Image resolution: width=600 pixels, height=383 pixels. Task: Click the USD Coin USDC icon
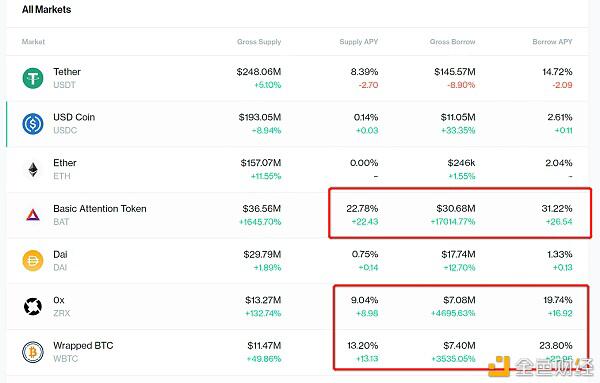coord(33,124)
